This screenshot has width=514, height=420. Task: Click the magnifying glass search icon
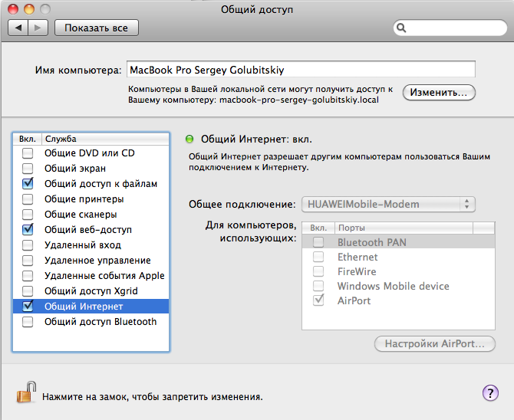pos(401,28)
